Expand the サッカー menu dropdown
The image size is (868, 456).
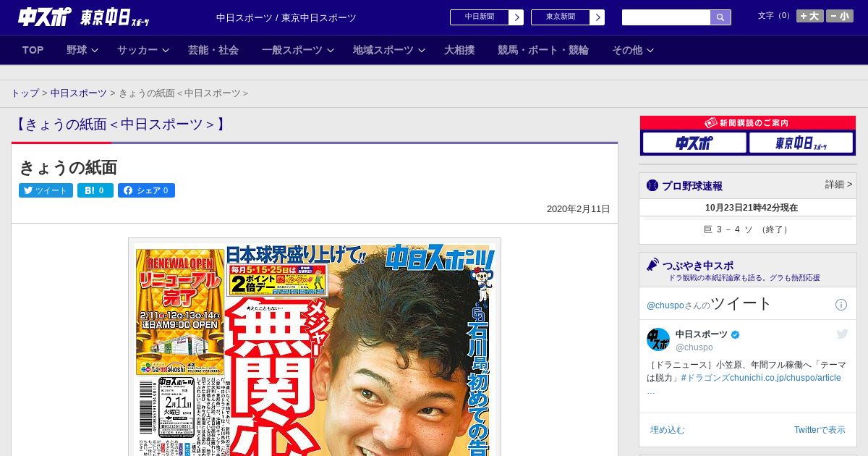tap(143, 50)
